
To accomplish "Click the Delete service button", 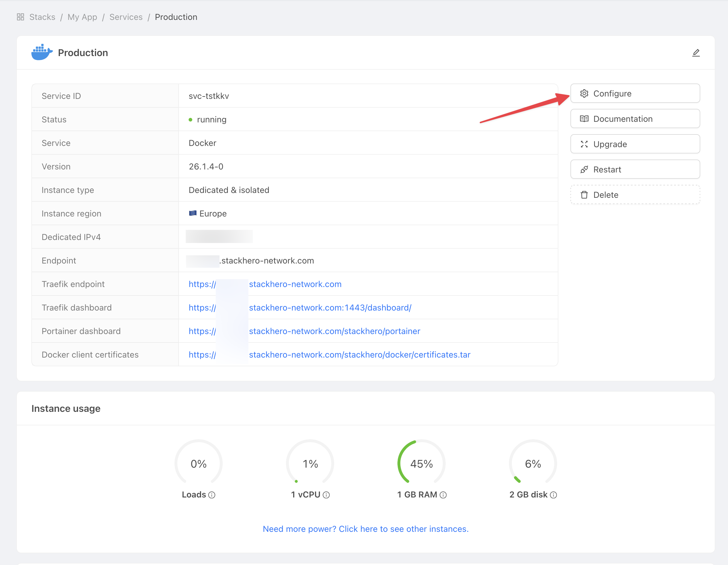I will click(635, 195).
